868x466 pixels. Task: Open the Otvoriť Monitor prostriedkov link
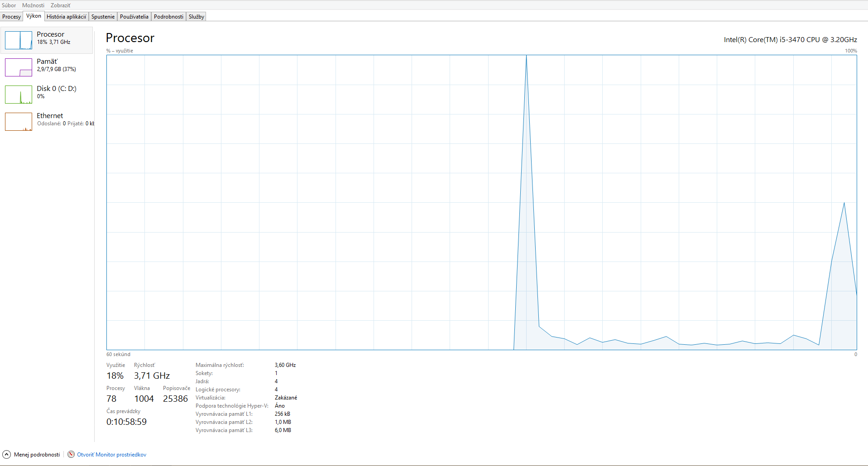[x=111, y=455]
